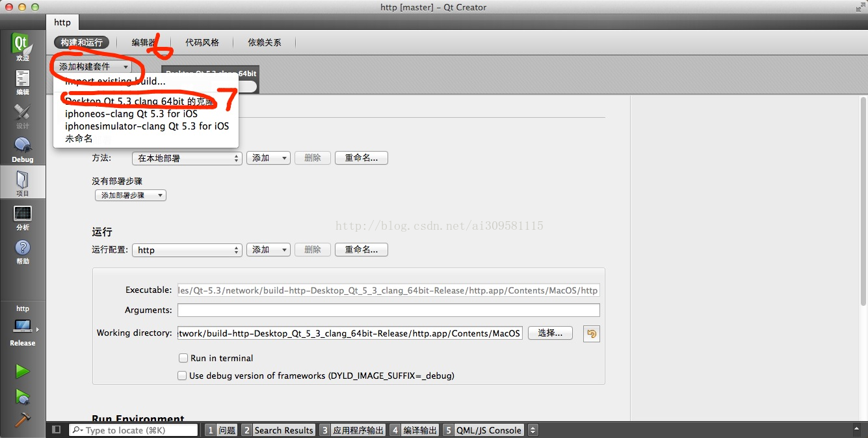Click the Arguments input field
The image size is (868, 438).
click(x=388, y=310)
